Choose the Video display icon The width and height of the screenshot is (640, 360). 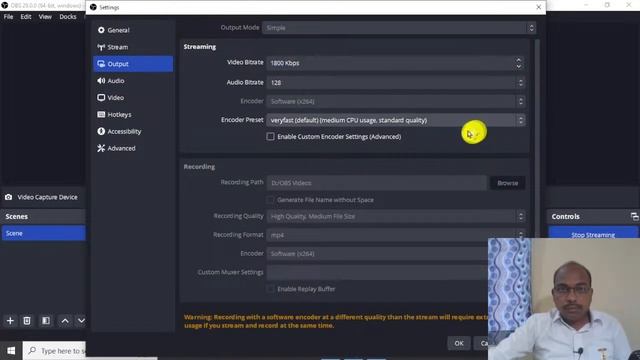coord(101,98)
